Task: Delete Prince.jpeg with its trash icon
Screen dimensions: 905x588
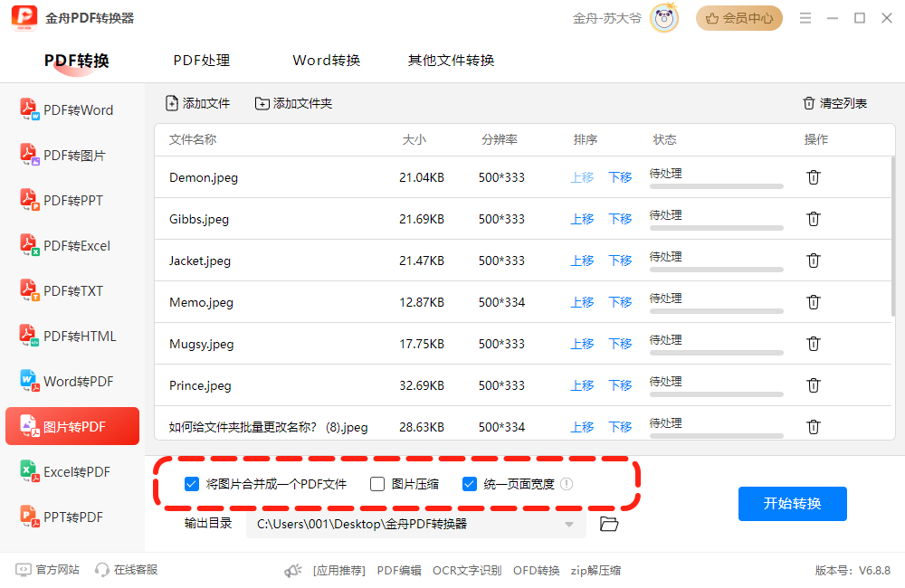Action: click(x=814, y=384)
